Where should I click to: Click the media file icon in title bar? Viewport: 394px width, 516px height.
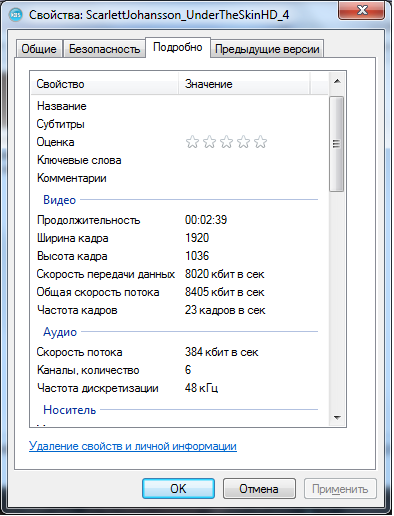pyautogui.click(x=16, y=15)
